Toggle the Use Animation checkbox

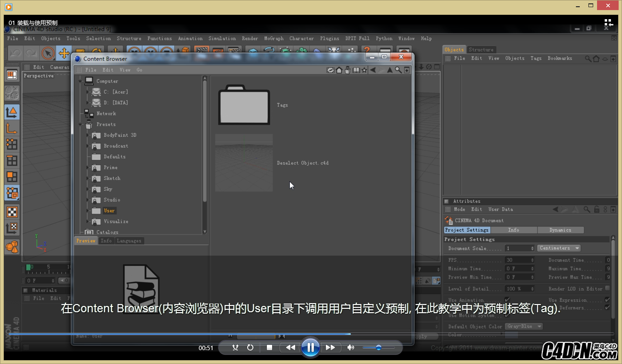[x=507, y=300]
